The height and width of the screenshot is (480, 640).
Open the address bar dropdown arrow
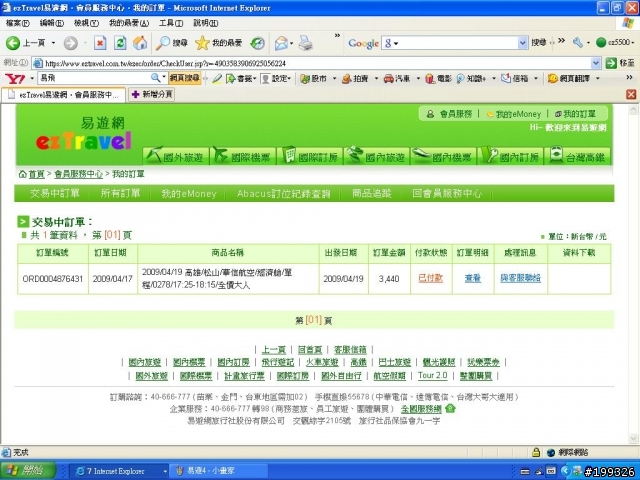596,63
